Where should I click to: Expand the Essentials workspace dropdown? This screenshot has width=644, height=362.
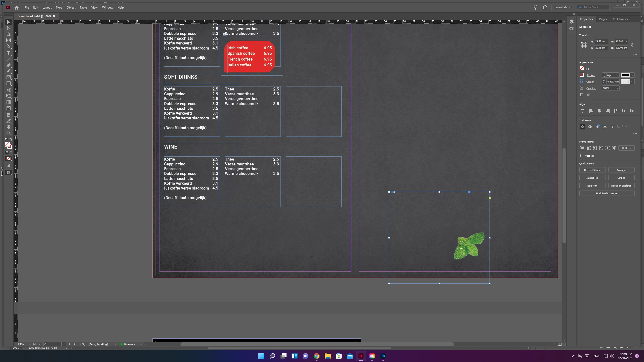[x=563, y=7]
